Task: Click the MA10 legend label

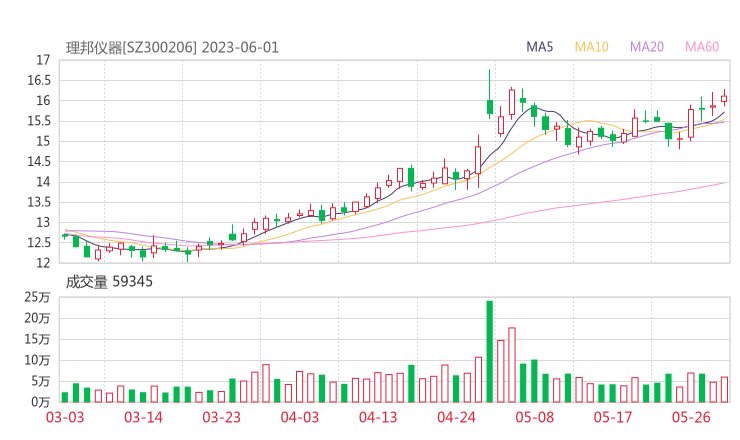Action: pos(591,47)
